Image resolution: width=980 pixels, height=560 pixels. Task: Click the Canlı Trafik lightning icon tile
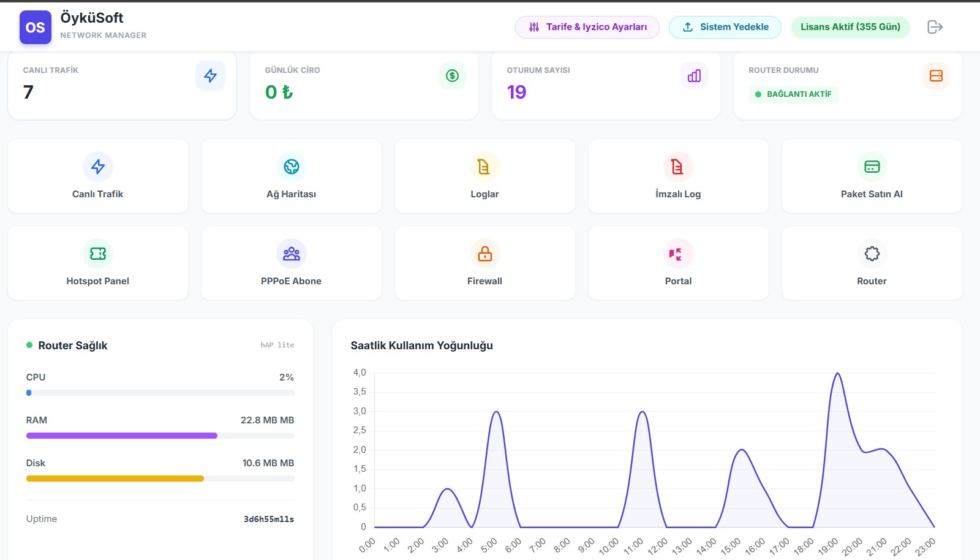click(98, 167)
